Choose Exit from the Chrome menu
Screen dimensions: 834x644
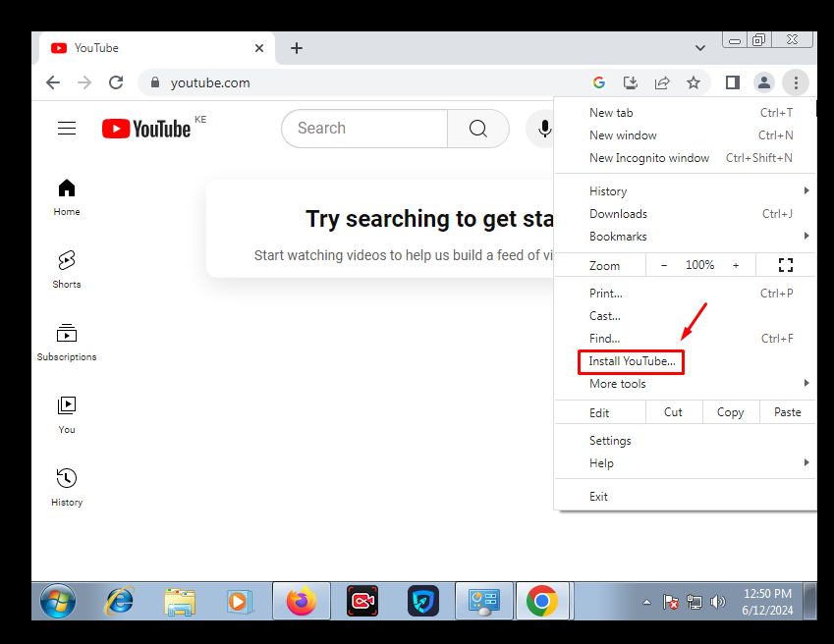(685, 497)
